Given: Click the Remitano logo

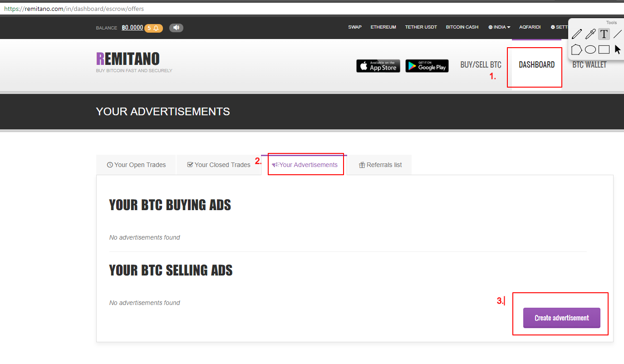Looking at the screenshot, I should tap(128, 59).
